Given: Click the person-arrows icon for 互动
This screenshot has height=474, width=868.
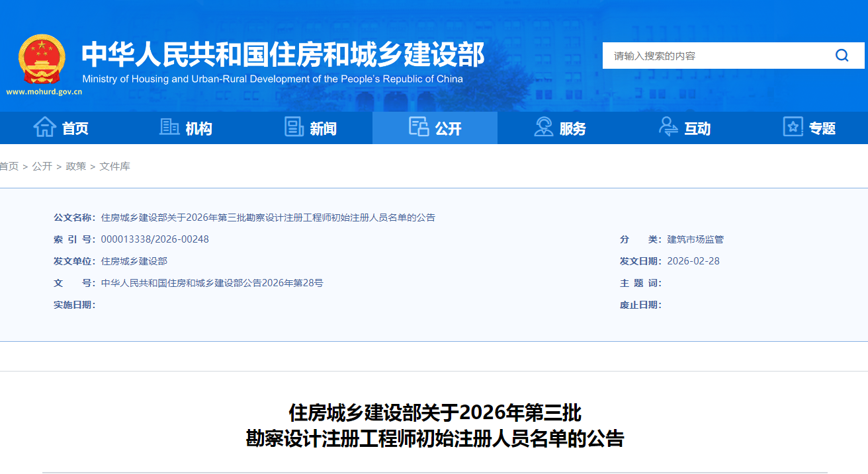Looking at the screenshot, I should point(668,127).
